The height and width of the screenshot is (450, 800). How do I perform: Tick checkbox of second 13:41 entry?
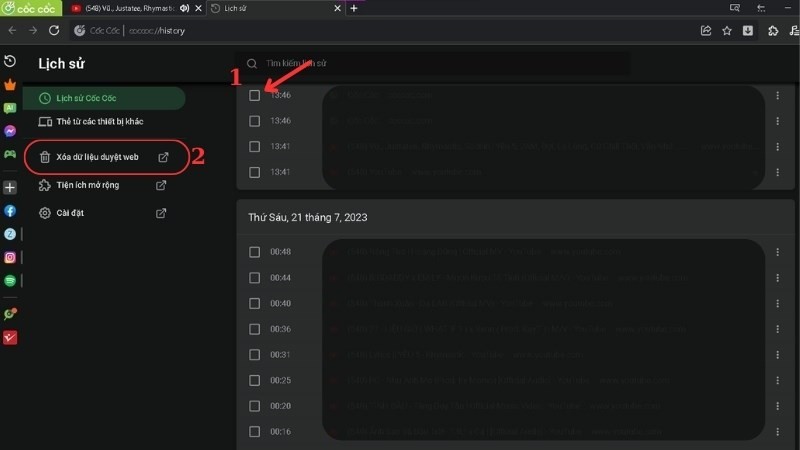point(255,172)
